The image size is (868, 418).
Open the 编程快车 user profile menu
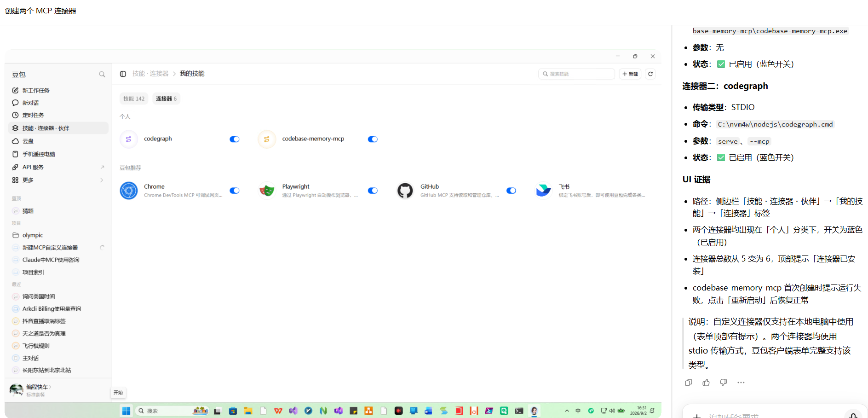pyautogui.click(x=31, y=390)
